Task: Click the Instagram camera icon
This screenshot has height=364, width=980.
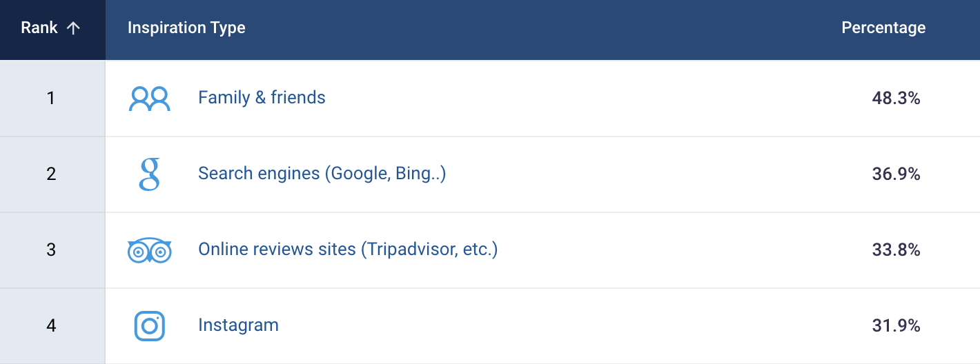Action: coord(149,326)
